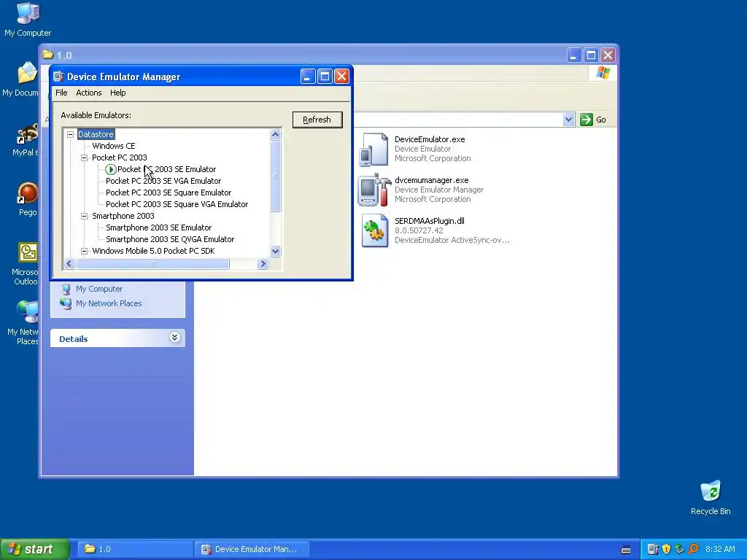Open My Network Places link in Explorer sidebar
The height and width of the screenshot is (560, 747).
109,303
